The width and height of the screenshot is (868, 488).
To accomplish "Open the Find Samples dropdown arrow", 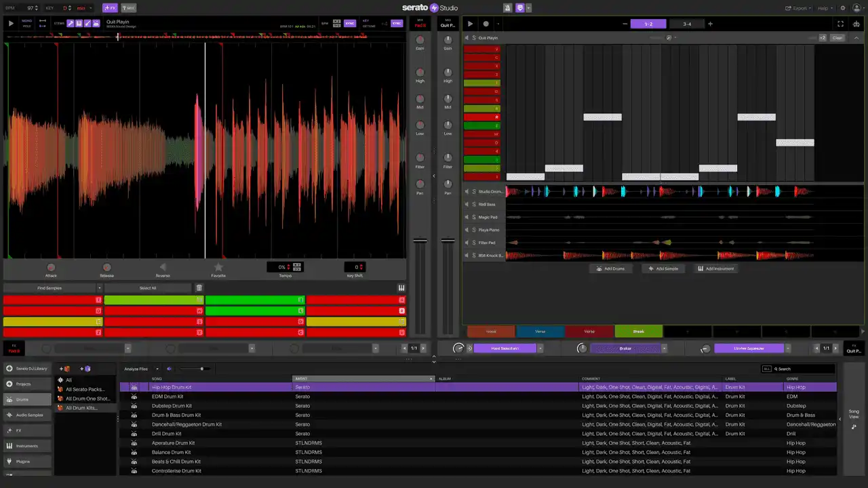I will (x=99, y=288).
